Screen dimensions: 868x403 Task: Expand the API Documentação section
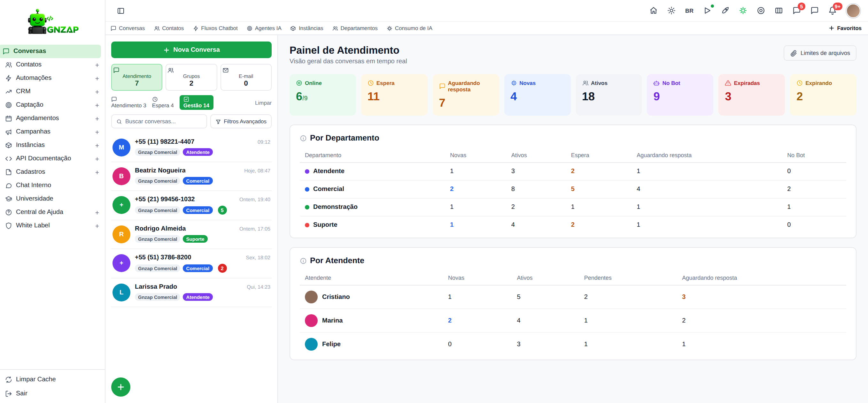pos(97,159)
